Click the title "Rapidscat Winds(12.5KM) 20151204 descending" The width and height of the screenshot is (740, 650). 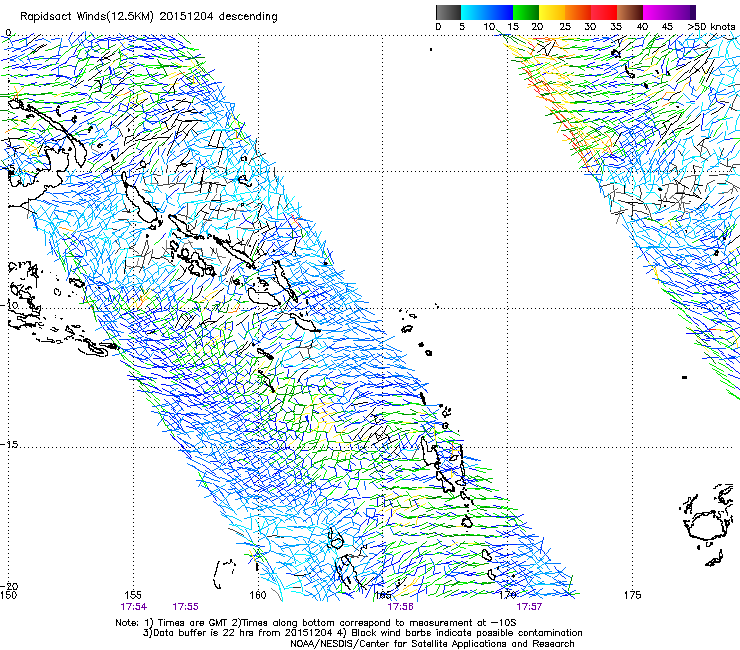(149, 17)
